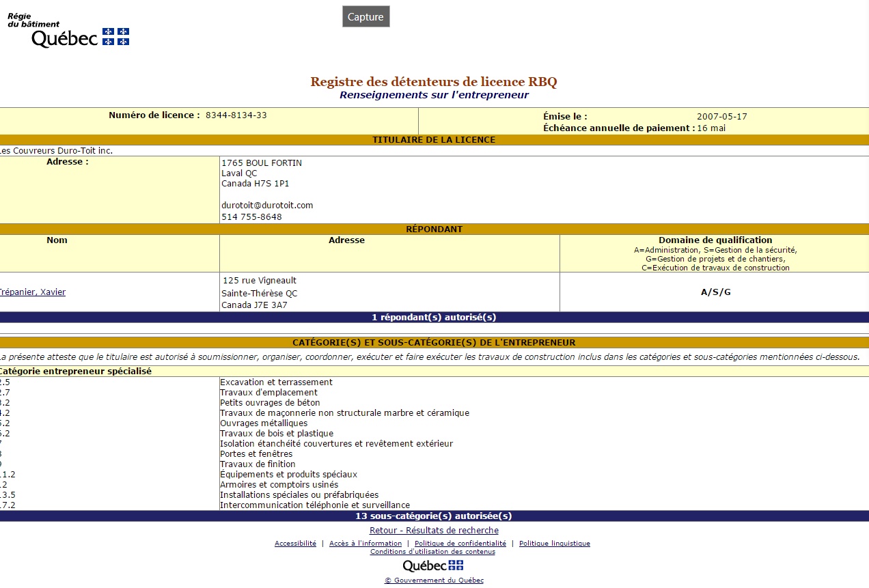Click the phone number 514 755-8648
This screenshot has height=588, width=869.
pyautogui.click(x=251, y=217)
